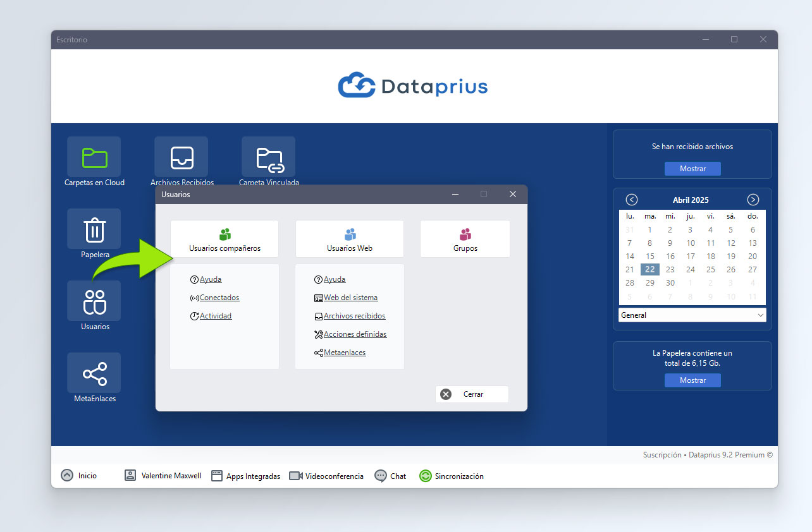Viewport: 812px width, 532px height.
Task: Open the Grupos tile
Action: [x=465, y=239]
